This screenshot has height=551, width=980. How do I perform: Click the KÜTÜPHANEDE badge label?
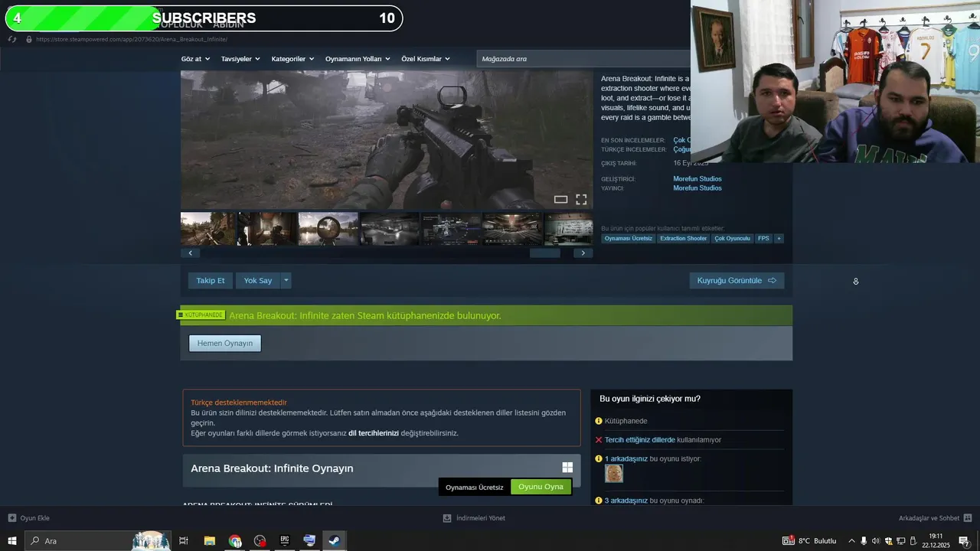click(201, 315)
